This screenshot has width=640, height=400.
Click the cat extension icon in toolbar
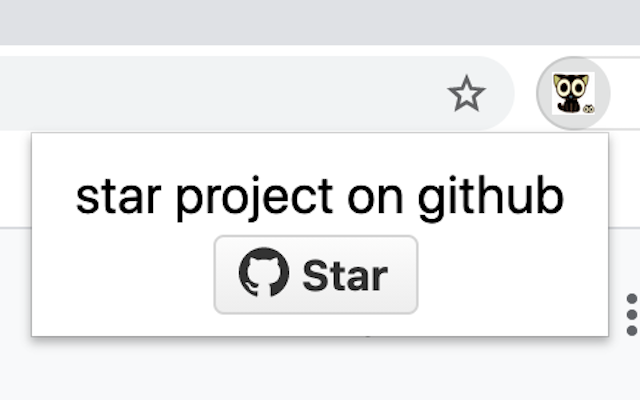573,93
